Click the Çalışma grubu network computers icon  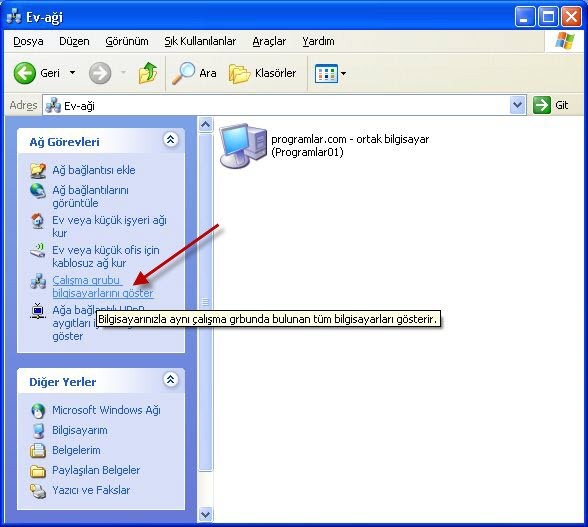38,281
